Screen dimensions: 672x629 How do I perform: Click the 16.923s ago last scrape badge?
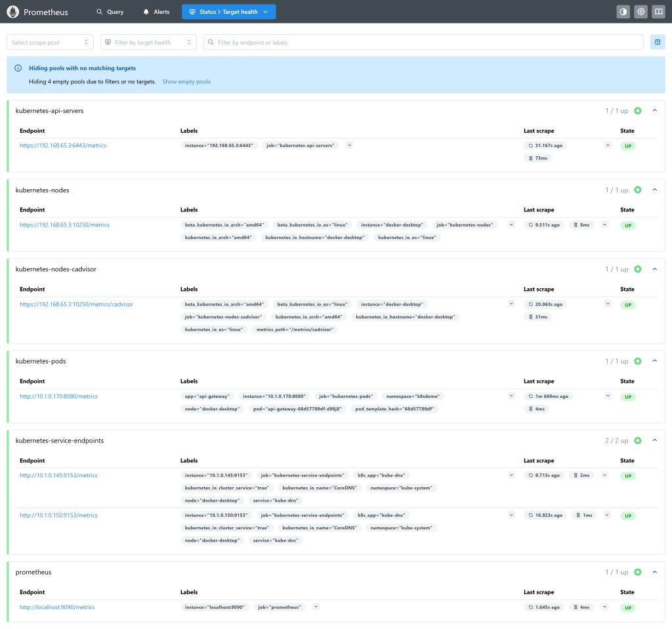(x=545, y=515)
